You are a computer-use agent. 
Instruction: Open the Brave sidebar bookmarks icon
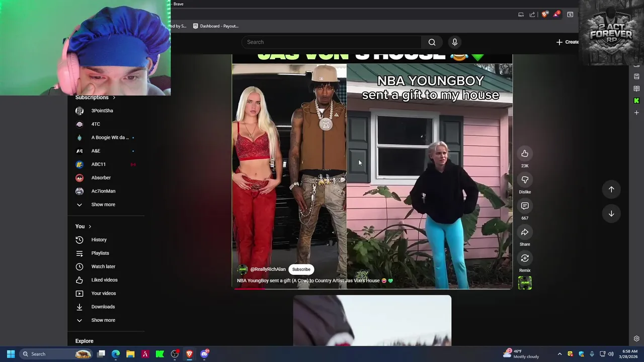pyautogui.click(x=636, y=76)
